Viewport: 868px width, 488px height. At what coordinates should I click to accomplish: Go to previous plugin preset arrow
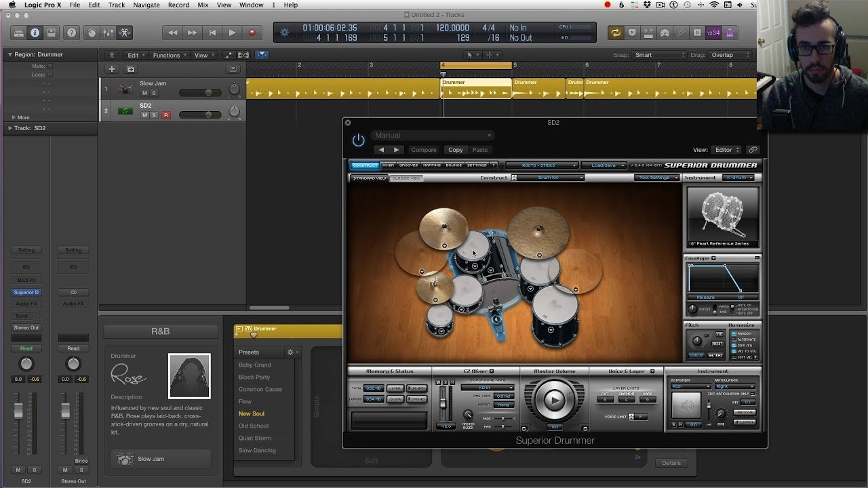point(381,150)
